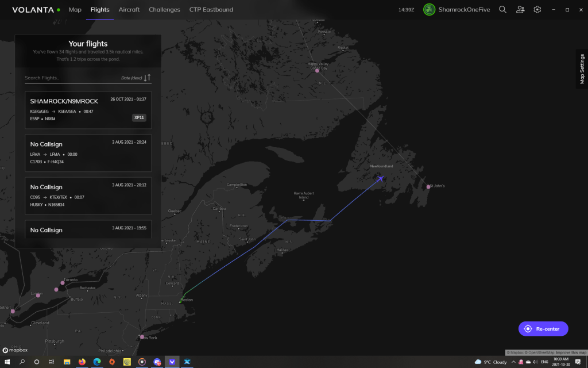Click the St. John's airport dot
Viewport: 588px width, 368px height.
(428, 187)
